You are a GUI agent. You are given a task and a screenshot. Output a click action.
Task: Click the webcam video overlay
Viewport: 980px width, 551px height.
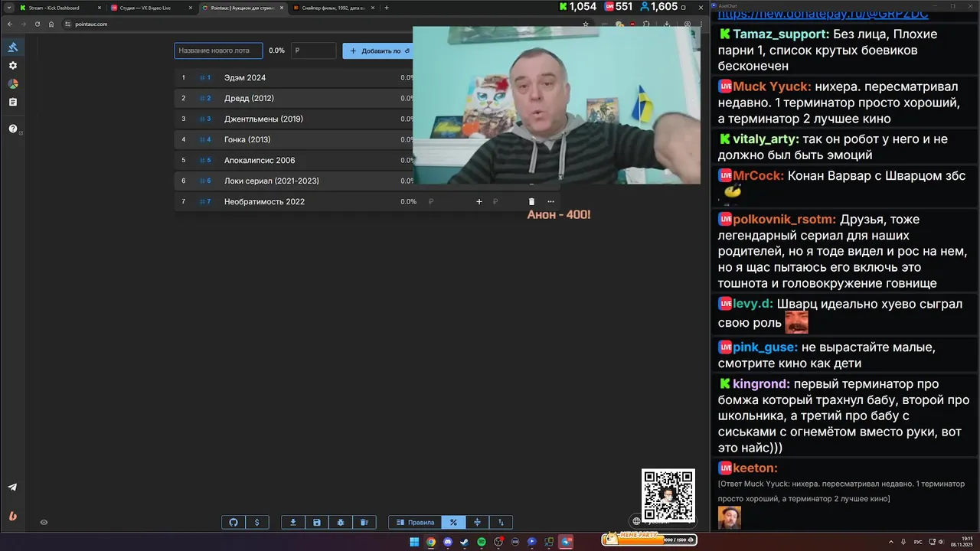click(x=557, y=106)
